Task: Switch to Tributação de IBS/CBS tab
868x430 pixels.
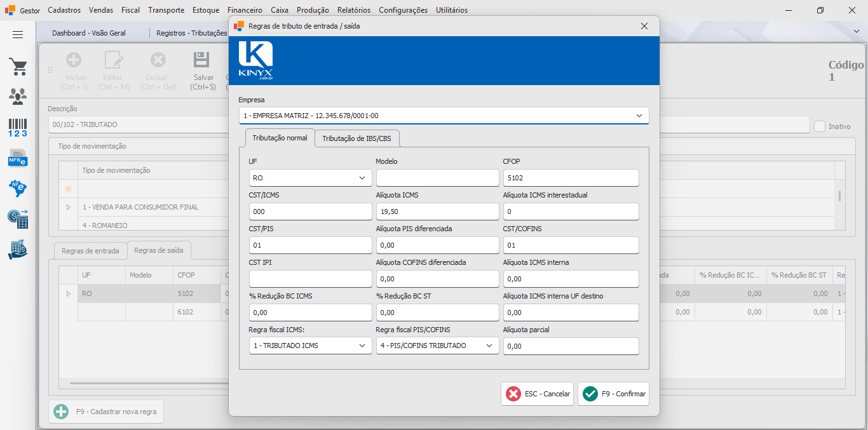Action: pyautogui.click(x=357, y=138)
